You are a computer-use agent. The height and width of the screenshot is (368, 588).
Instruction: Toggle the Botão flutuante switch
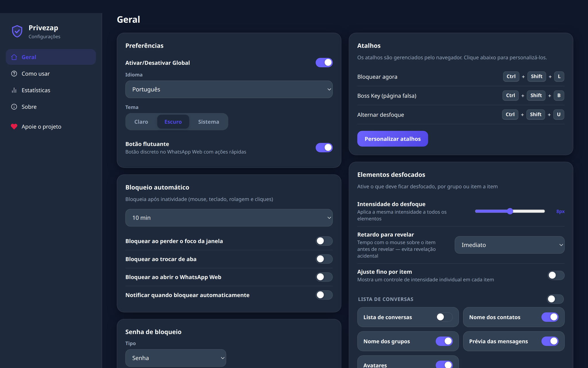[x=324, y=147]
